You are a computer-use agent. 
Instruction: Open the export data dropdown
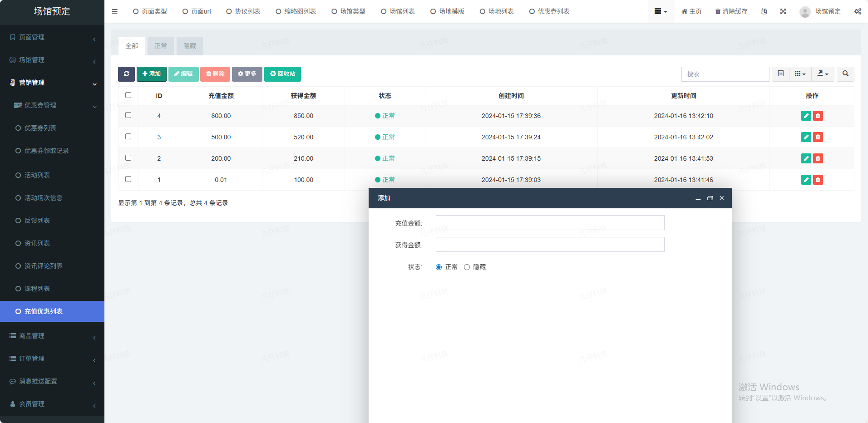coord(823,74)
